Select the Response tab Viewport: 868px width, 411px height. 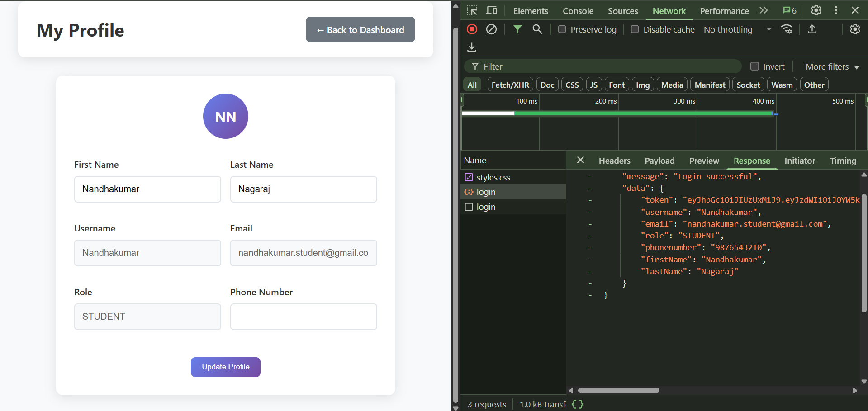tap(752, 161)
